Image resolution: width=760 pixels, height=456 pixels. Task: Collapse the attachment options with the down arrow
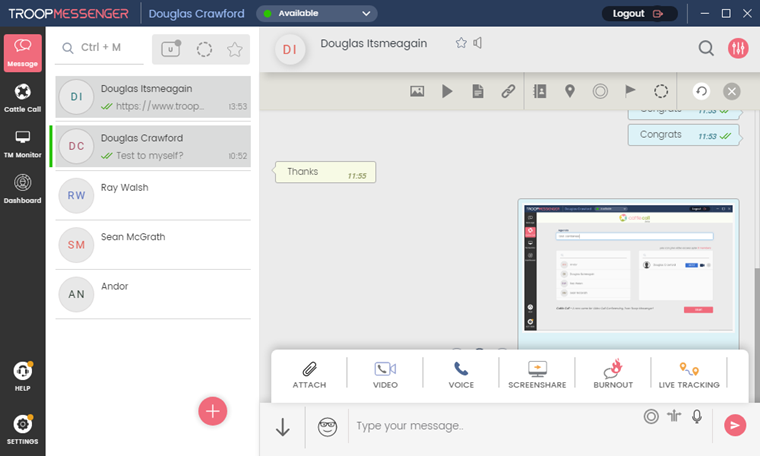point(283,427)
